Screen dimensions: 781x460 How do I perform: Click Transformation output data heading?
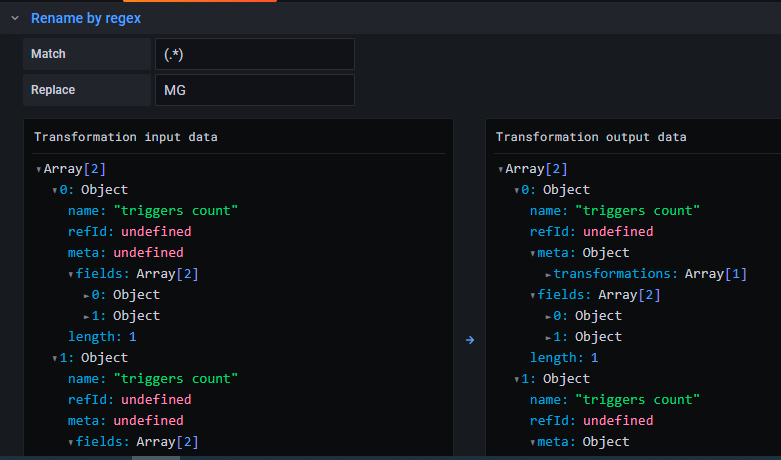point(591,137)
